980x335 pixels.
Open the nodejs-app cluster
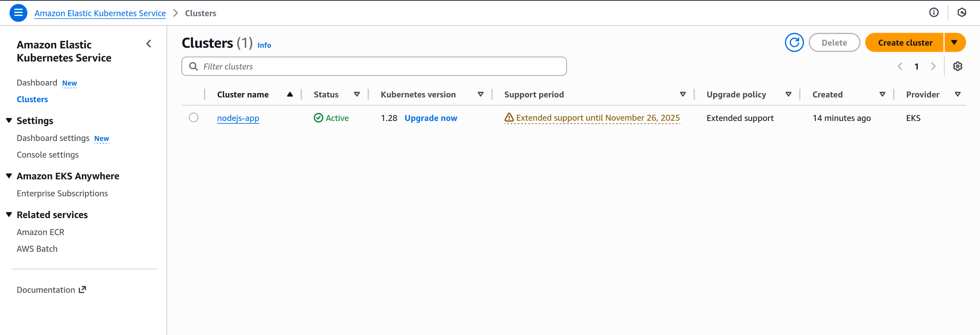tap(238, 118)
